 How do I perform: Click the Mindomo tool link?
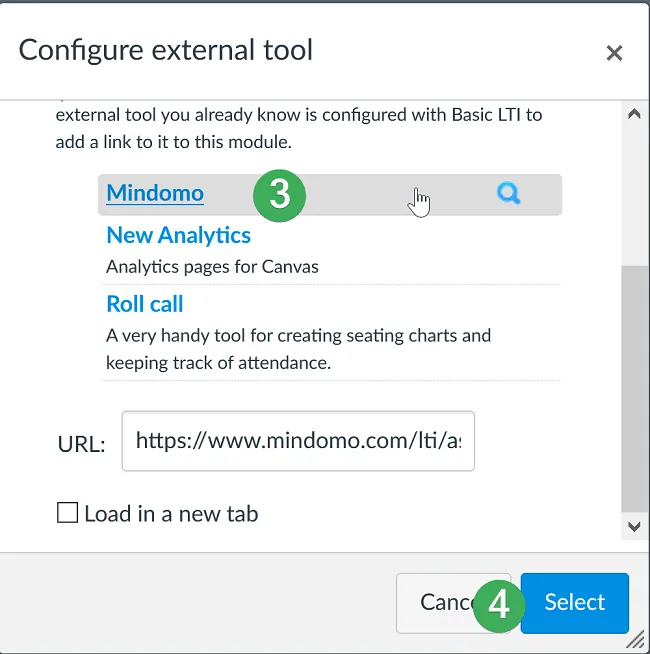[155, 193]
